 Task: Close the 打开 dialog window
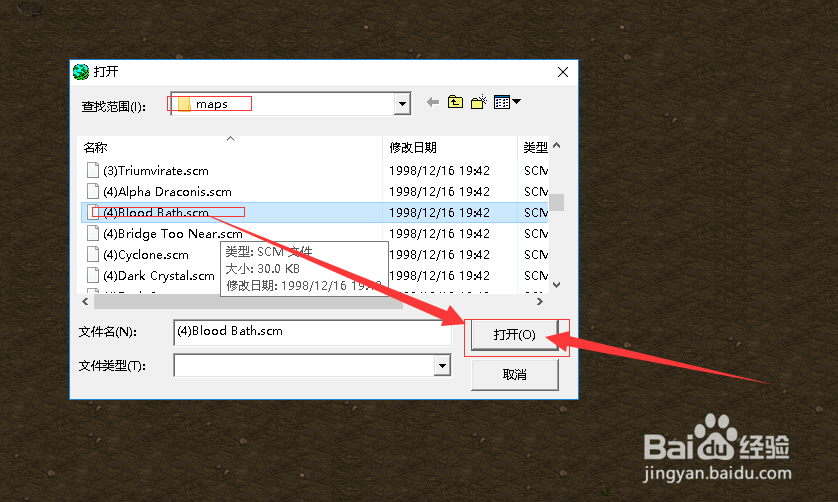tap(563, 72)
